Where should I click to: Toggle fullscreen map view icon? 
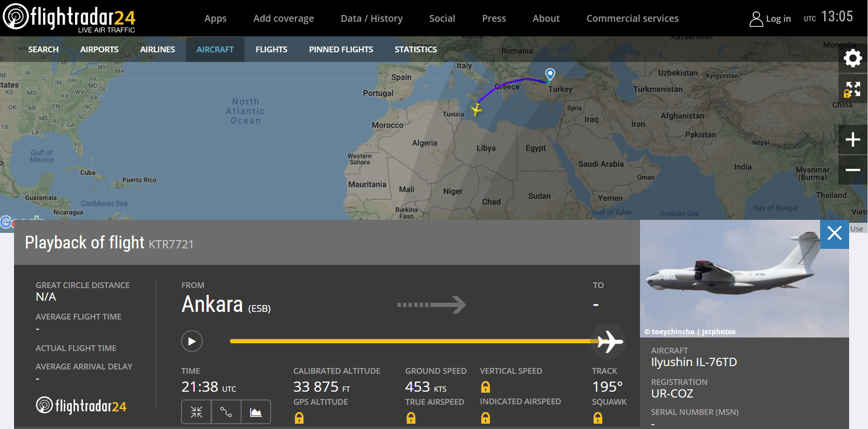(853, 89)
